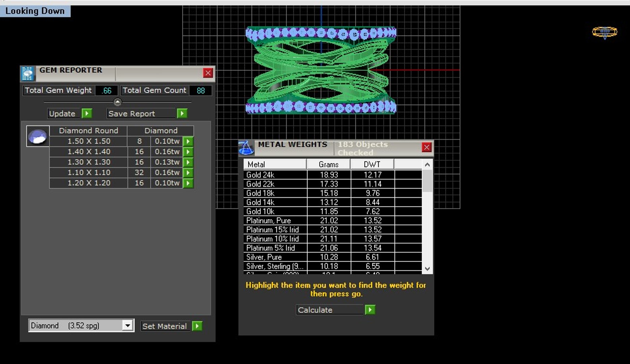Close the Metal Weights panel
The image size is (630, 364).
(x=427, y=147)
